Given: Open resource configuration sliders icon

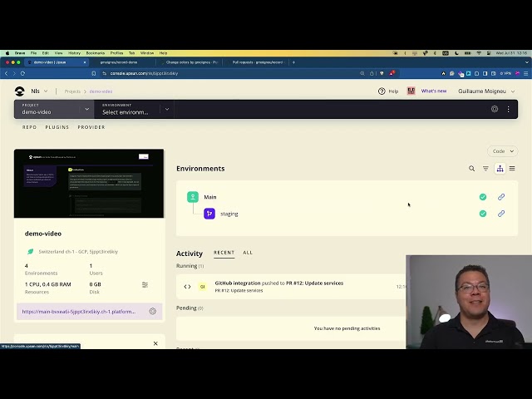Looking at the screenshot, I should click(x=145, y=284).
